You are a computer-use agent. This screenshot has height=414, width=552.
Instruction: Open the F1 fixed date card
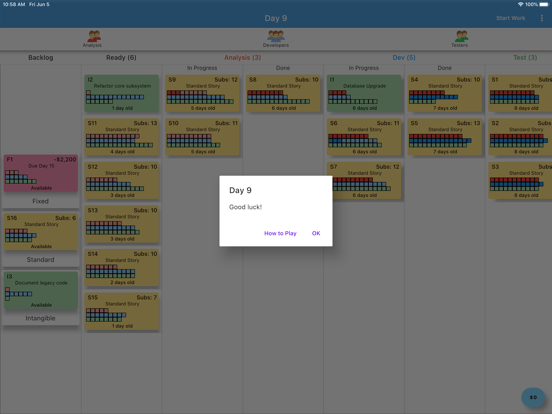click(41, 173)
